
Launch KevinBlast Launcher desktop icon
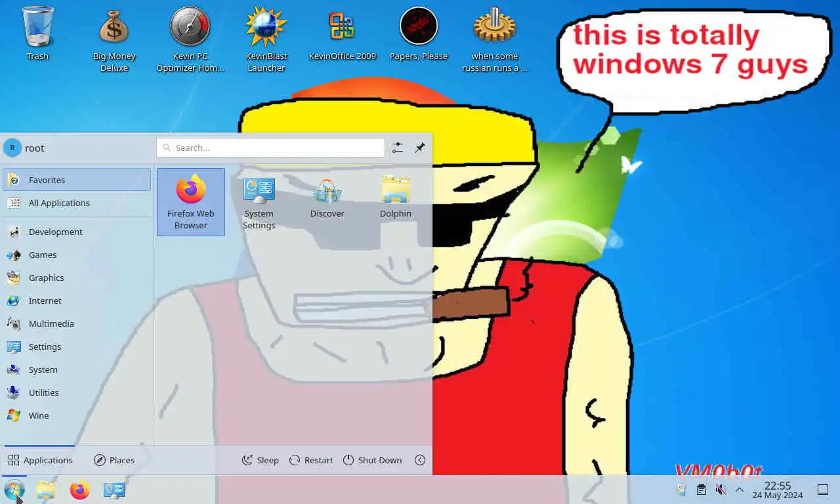(x=266, y=39)
